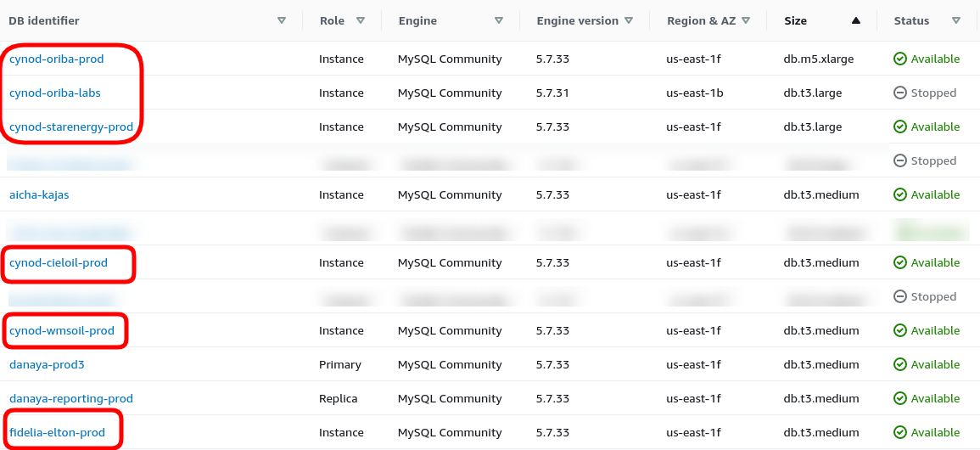Open the danaya-reporting-prod replica link
Image resolution: width=980 pixels, height=450 pixels.
coord(71,399)
